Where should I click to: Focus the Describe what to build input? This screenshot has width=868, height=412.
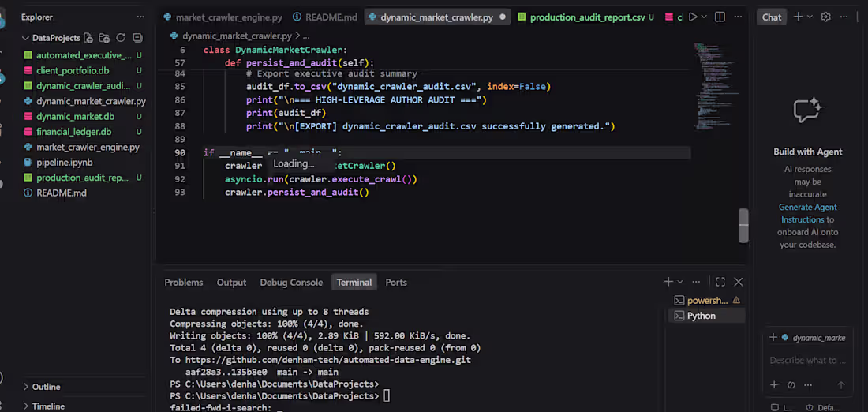point(808,360)
